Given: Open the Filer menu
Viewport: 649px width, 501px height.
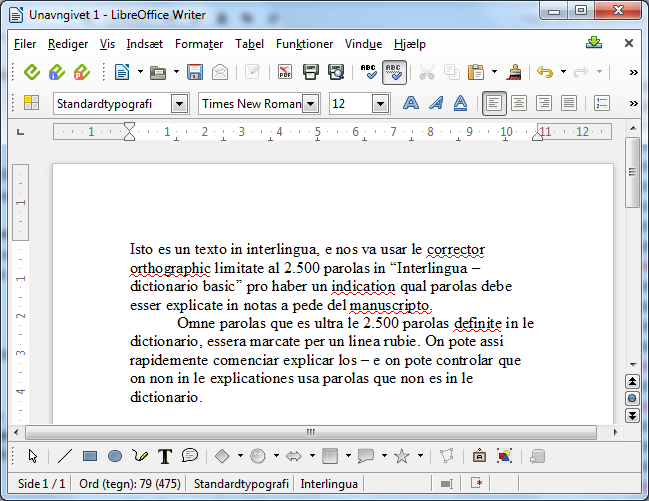Looking at the screenshot, I should (25, 44).
